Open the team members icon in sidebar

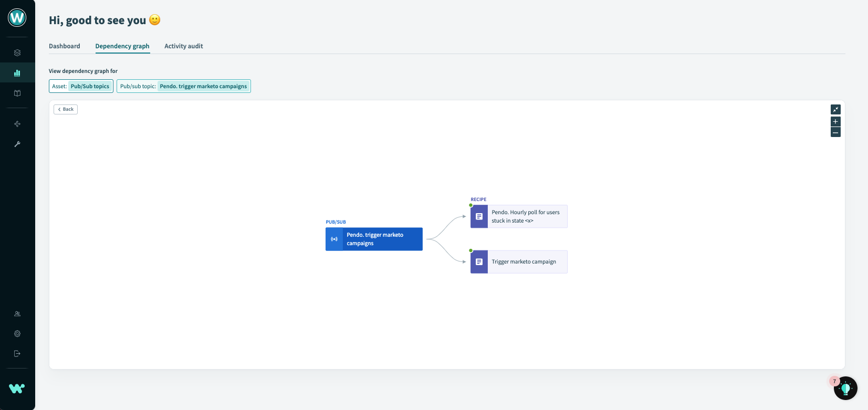point(17,314)
